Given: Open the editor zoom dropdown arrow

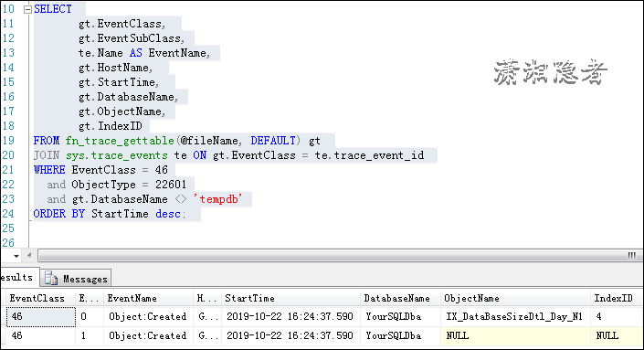Looking at the screenshot, I should pyautogui.click(x=16, y=256).
